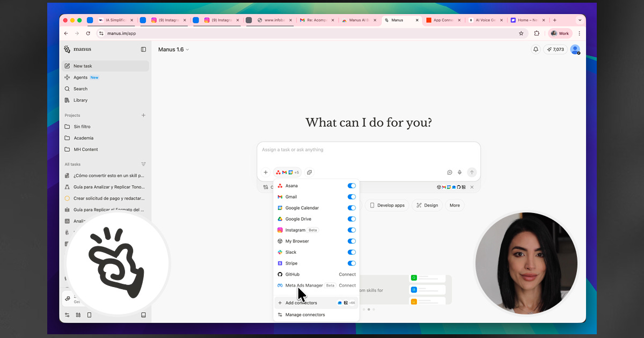Dismiss the connectors banner with the X
This screenshot has width=644, height=338.
pyautogui.click(x=472, y=187)
